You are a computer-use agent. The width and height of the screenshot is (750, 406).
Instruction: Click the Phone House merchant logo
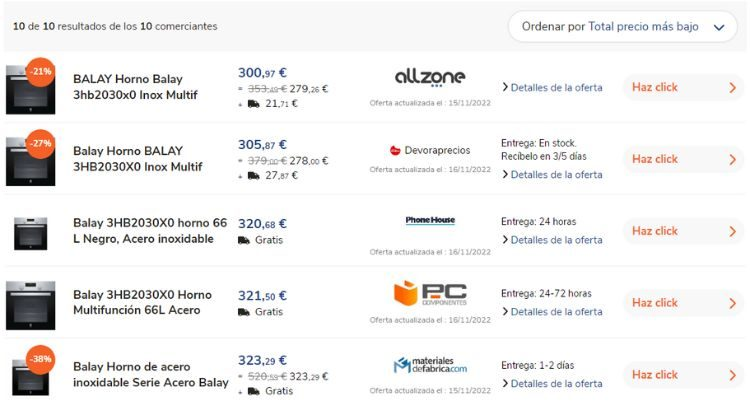430,220
